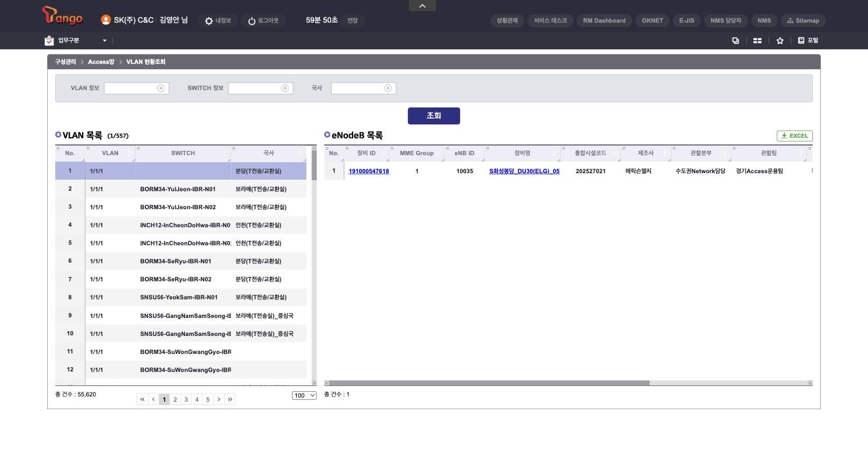Open the Sitemap button
This screenshot has width=868, height=472.
[x=803, y=20]
